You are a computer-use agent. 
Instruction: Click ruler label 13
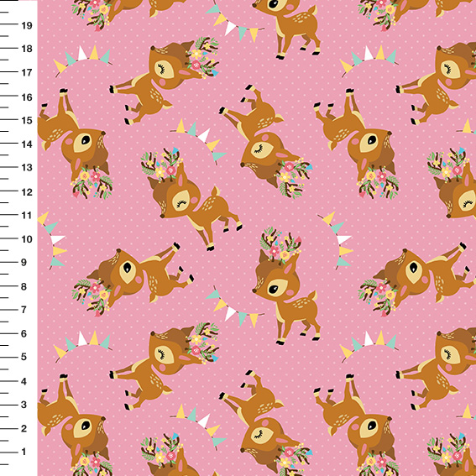click(27, 168)
